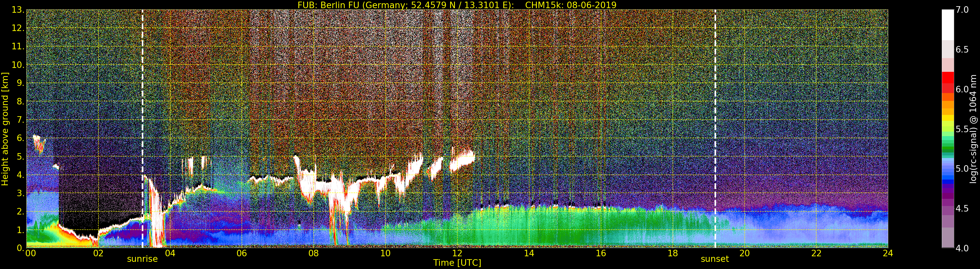Click the white dashed sunset line
This screenshot has height=269, width=980.
tap(715, 129)
